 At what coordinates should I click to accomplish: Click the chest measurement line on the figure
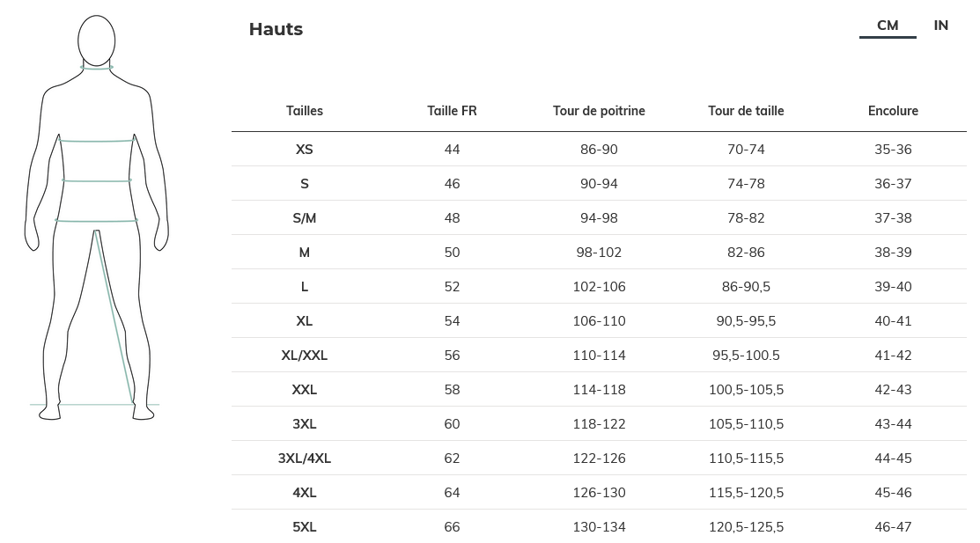pos(97,141)
